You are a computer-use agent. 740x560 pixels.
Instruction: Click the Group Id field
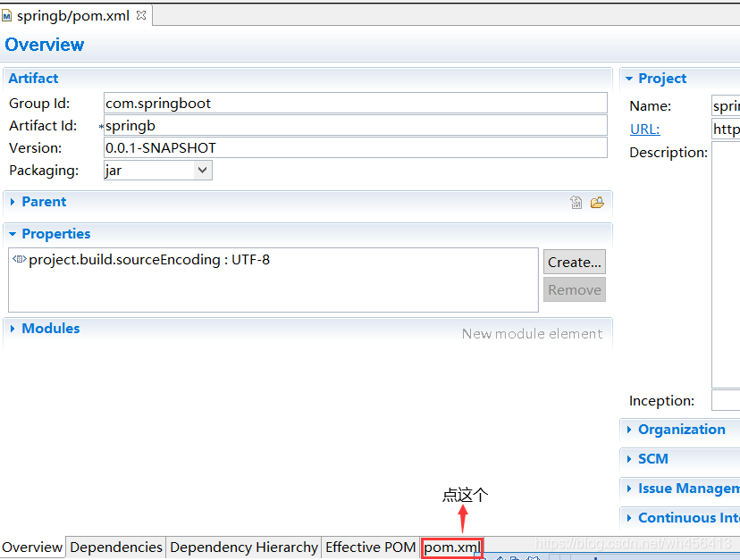[356, 103]
